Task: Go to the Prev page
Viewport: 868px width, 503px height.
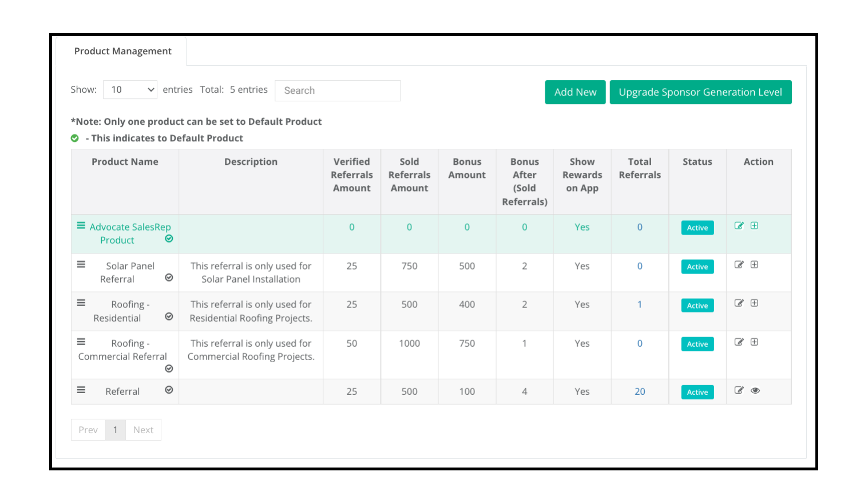Action: [88, 430]
